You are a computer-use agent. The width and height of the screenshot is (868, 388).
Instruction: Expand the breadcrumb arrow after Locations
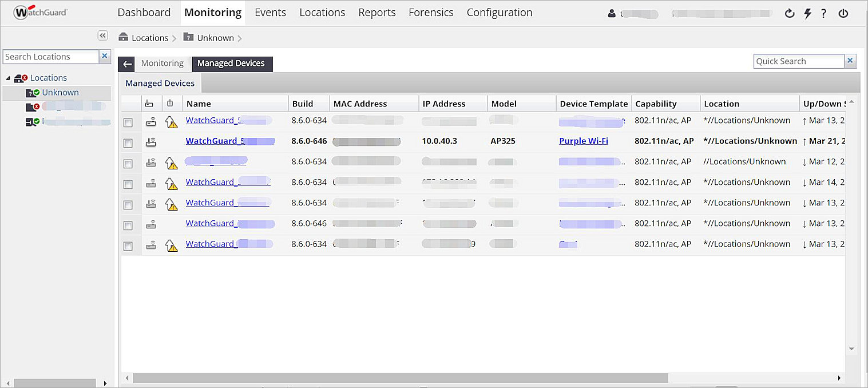pos(174,38)
